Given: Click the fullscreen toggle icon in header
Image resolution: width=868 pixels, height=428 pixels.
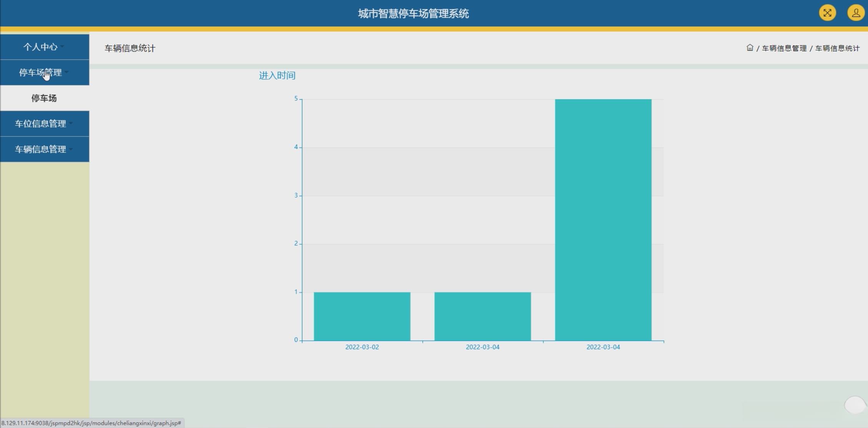Looking at the screenshot, I should [x=827, y=13].
